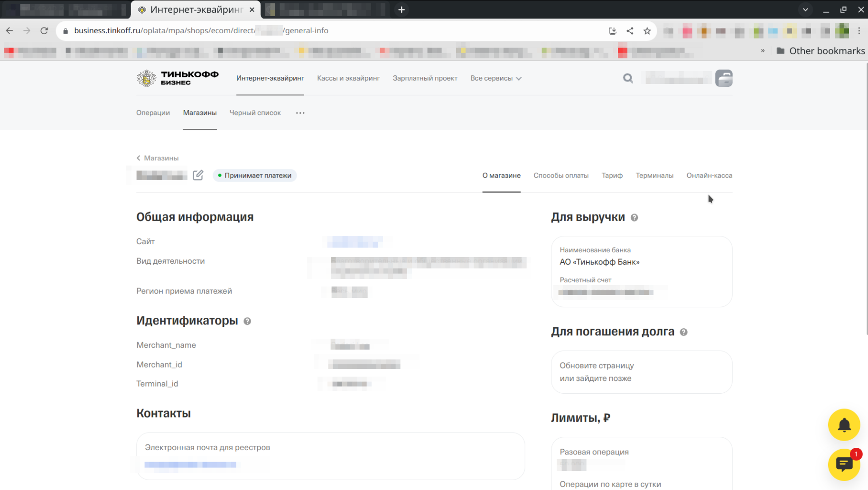
Task: Open a new browser tab with plus icon
Action: (401, 9)
